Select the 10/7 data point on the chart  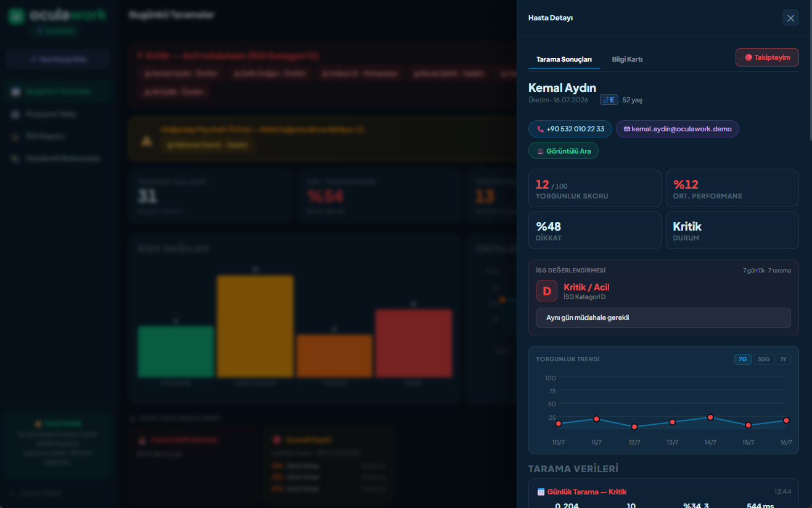click(559, 424)
